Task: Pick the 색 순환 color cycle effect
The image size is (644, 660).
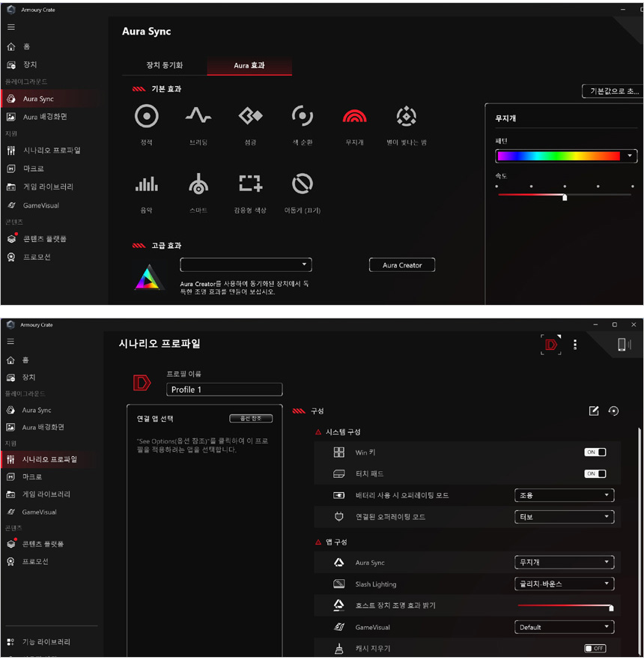Action: (302, 116)
